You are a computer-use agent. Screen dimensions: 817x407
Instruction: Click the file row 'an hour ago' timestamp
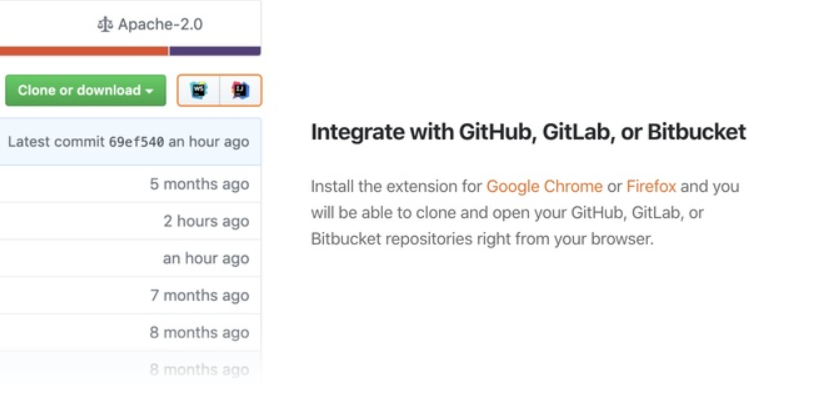(x=206, y=258)
